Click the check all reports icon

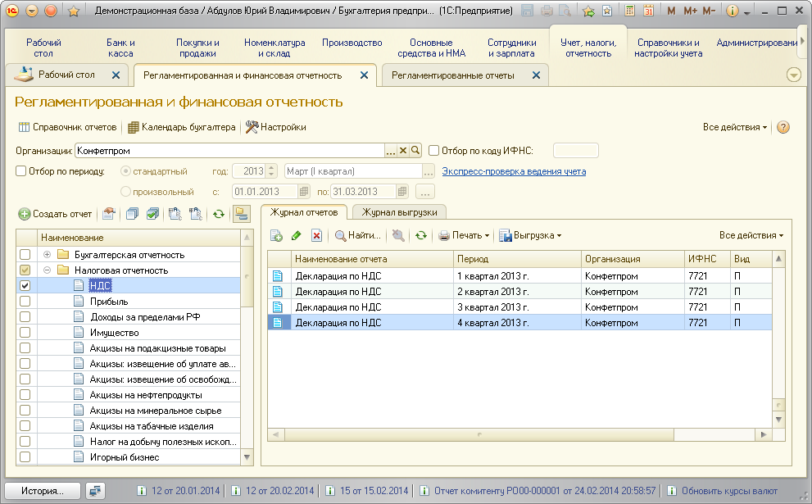[152, 214]
